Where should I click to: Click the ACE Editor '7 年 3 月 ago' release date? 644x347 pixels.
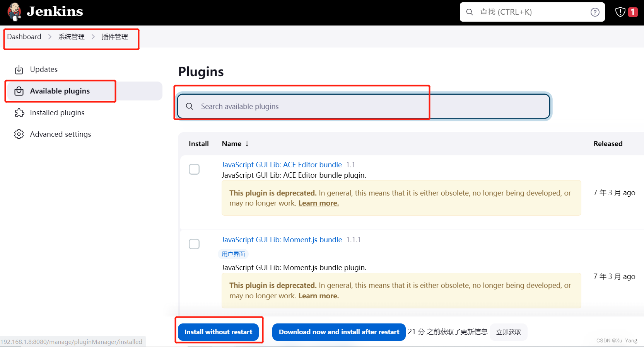tap(614, 193)
